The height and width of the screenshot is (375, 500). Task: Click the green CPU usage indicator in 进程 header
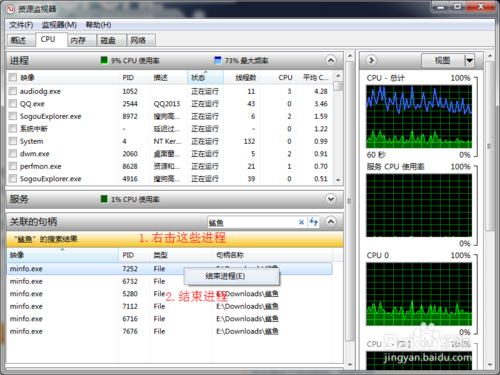tap(104, 60)
